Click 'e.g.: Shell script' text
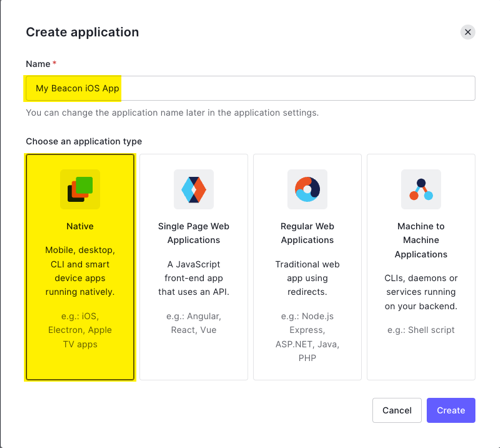The height and width of the screenshot is (448, 500). (x=421, y=330)
